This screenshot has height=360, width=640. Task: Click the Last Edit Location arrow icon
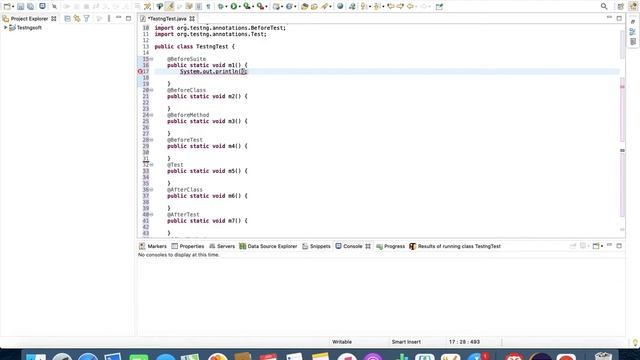[x=390, y=7]
